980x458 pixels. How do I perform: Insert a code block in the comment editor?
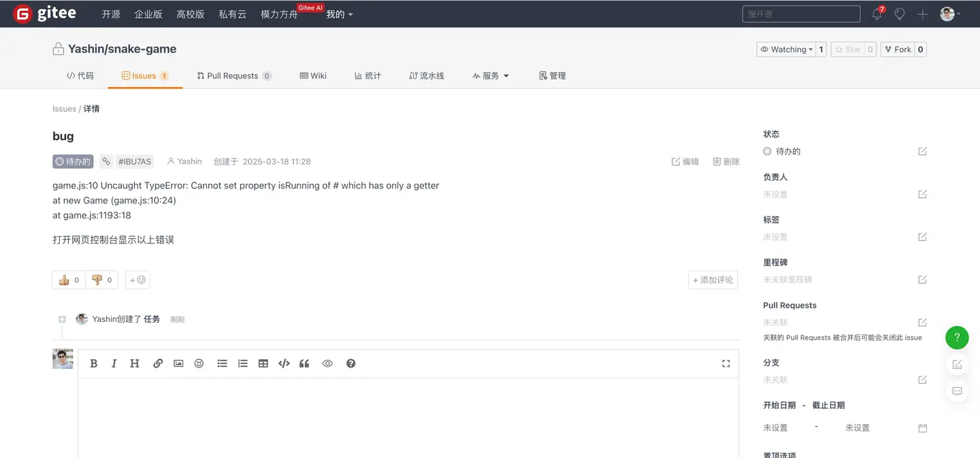[x=284, y=363]
